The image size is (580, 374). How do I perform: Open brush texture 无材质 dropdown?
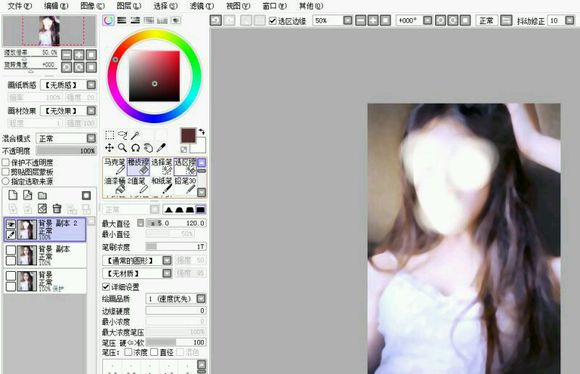(167, 273)
